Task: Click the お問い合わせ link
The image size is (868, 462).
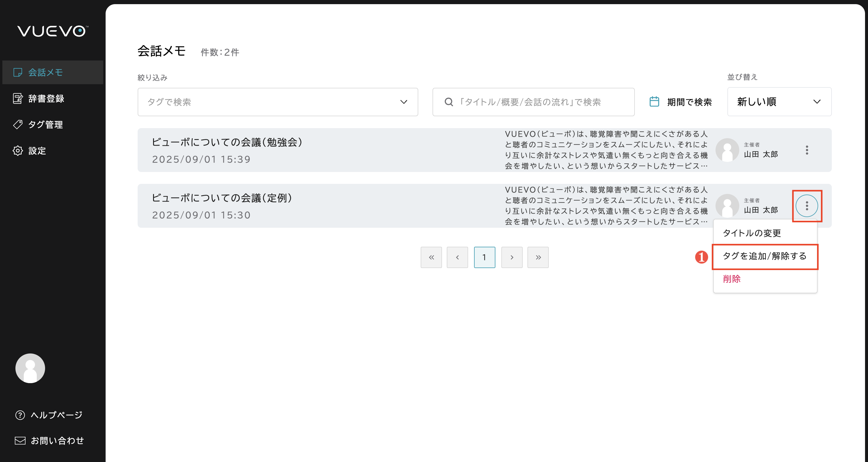Action: point(57,440)
